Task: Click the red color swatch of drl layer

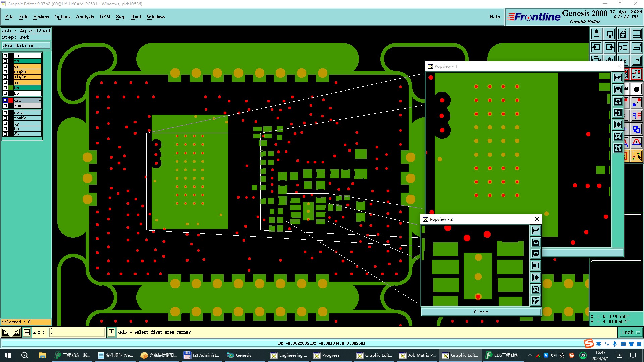Action: click(x=11, y=100)
